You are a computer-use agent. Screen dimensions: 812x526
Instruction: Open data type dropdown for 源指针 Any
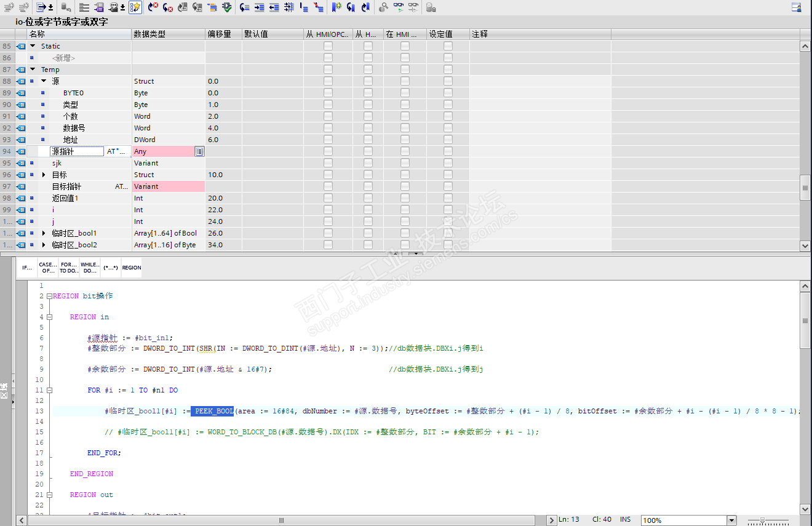point(199,151)
